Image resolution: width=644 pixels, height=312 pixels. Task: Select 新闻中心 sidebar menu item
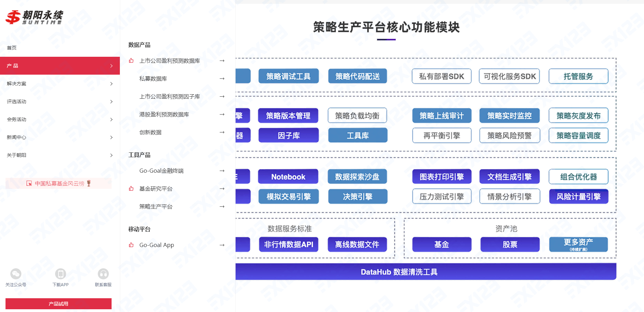(60, 137)
